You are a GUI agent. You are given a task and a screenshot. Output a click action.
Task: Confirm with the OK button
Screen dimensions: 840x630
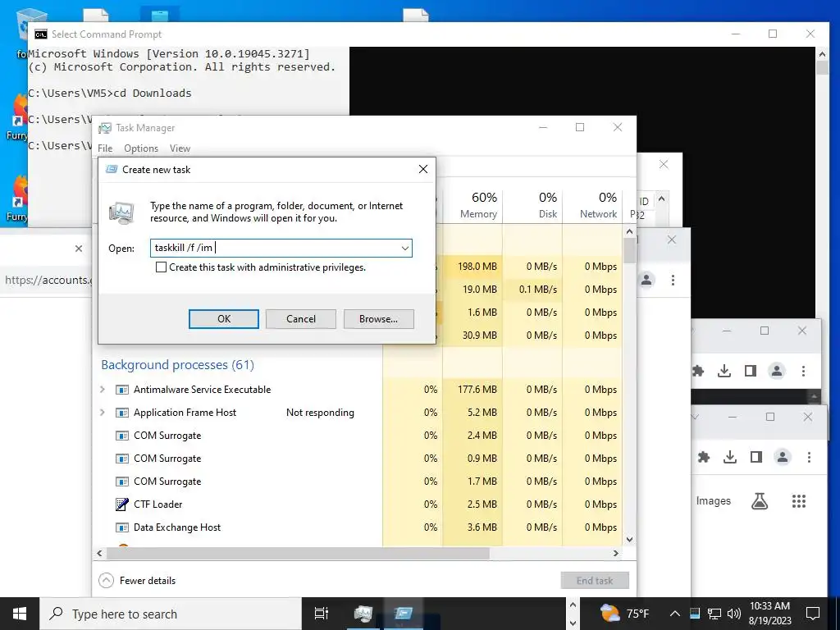[x=224, y=319]
